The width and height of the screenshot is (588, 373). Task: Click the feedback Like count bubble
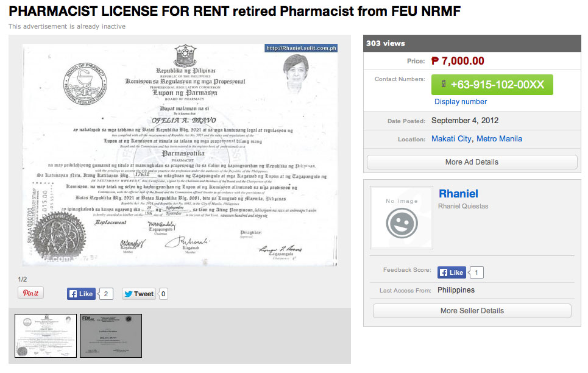pyautogui.click(x=476, y=272)
